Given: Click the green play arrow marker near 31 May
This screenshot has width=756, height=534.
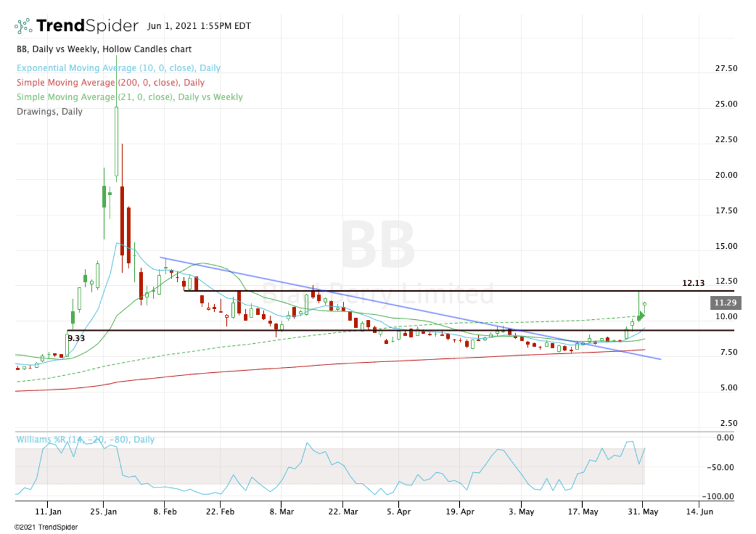Looking at the screenshot, I should point(641,315).
